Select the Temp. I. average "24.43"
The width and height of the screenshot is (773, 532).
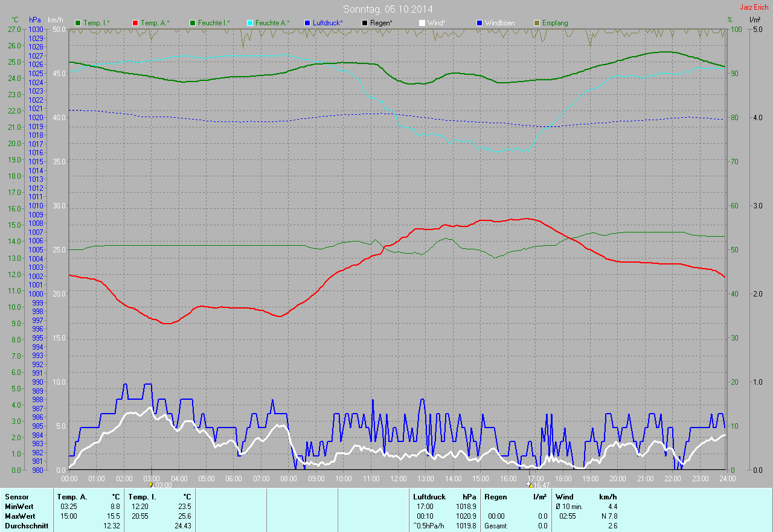pos(183,526)
